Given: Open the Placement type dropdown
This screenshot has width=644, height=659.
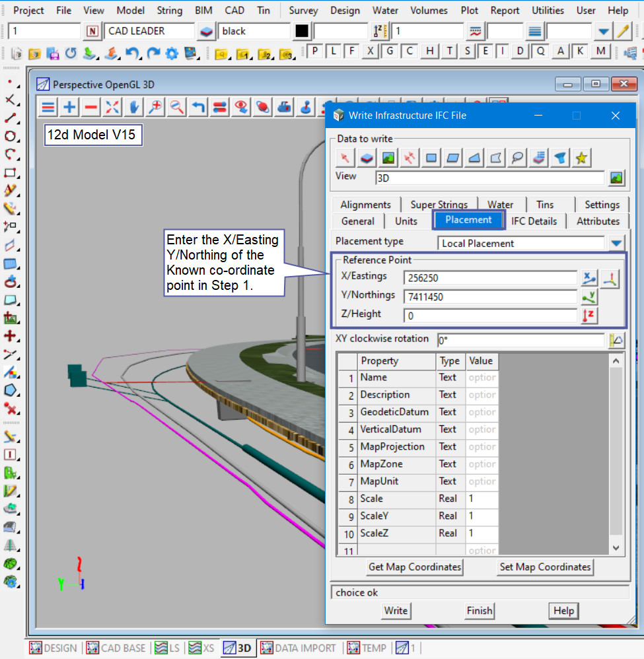Looking at the screenshot, I should coord(616,243).
